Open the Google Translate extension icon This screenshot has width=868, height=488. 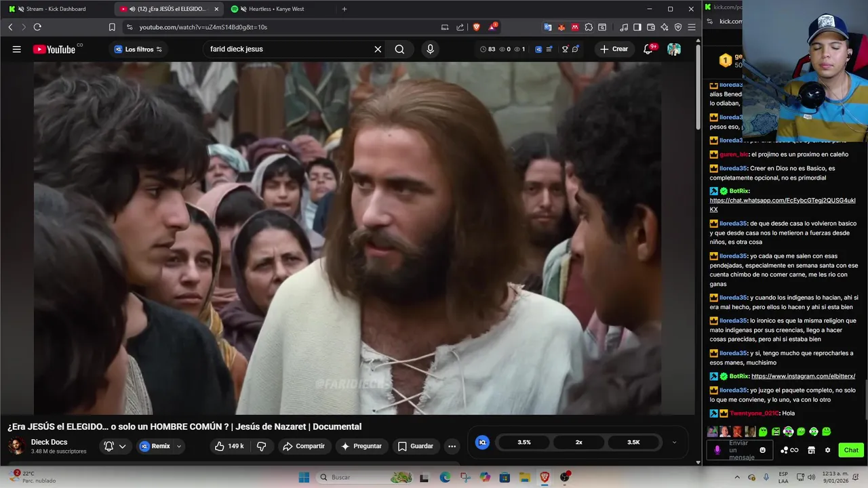(x=548, y=27)
